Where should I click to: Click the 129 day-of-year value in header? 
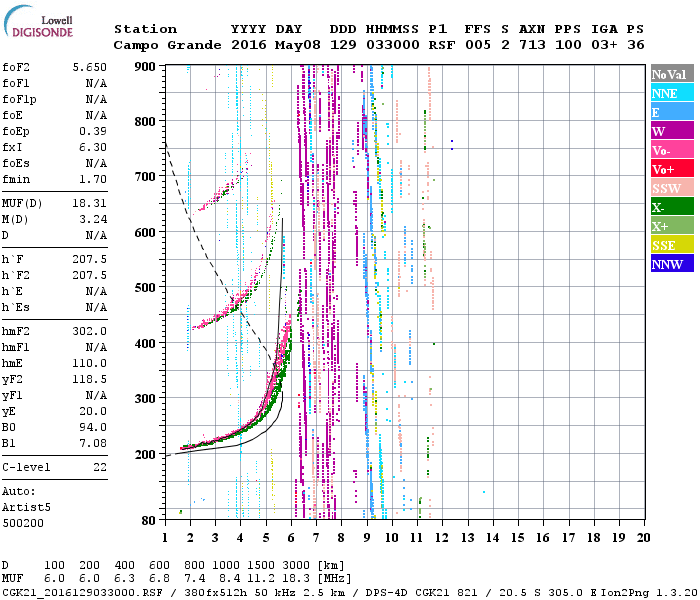click(343, 45)
